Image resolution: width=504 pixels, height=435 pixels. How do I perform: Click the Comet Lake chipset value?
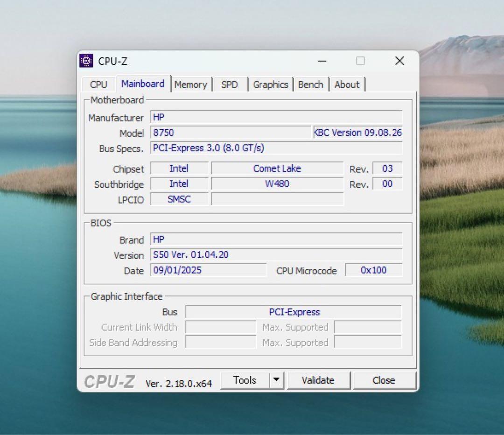(277, 168)
